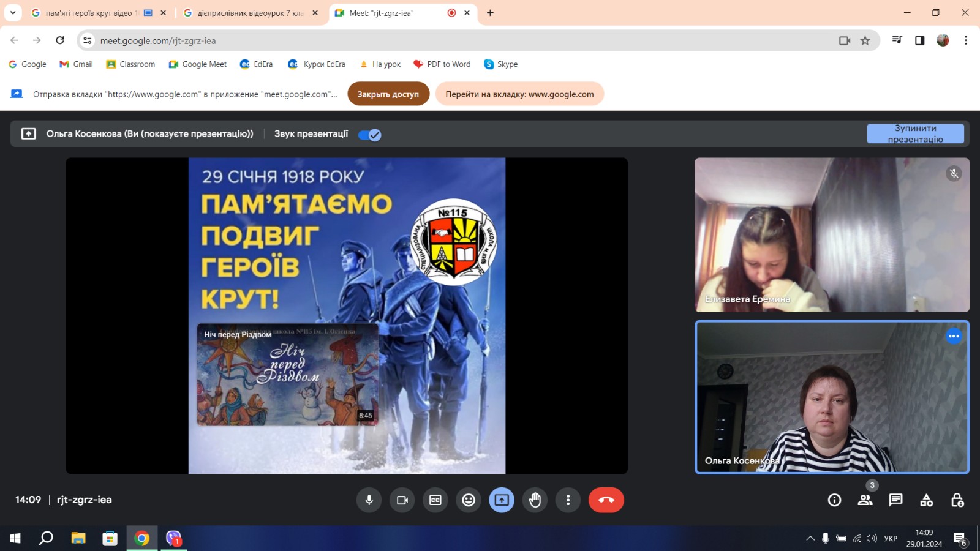Expand the tab search dropdown arrow
The image size is (980, 551).
point(12,13)
